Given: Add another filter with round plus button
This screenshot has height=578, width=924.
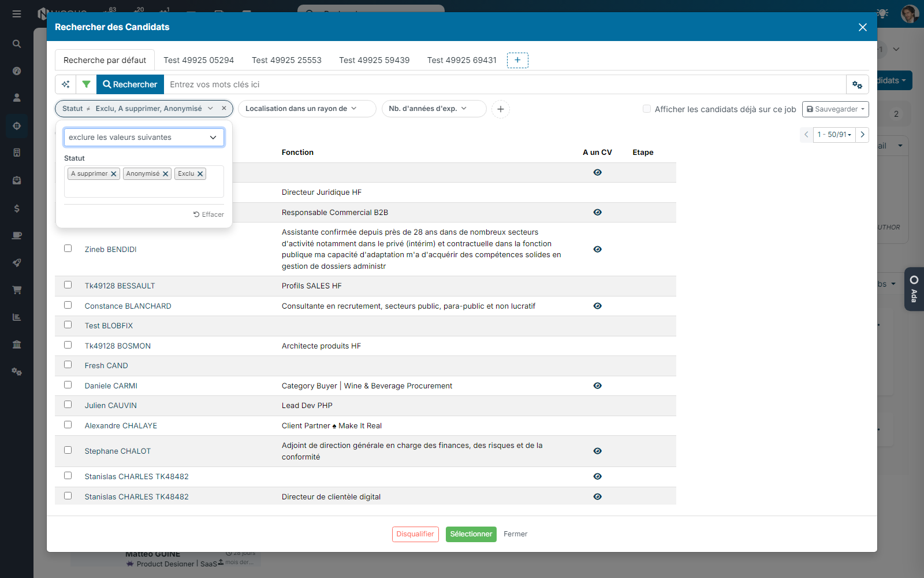Looking at the screenshot, I should tap(501, 109).
